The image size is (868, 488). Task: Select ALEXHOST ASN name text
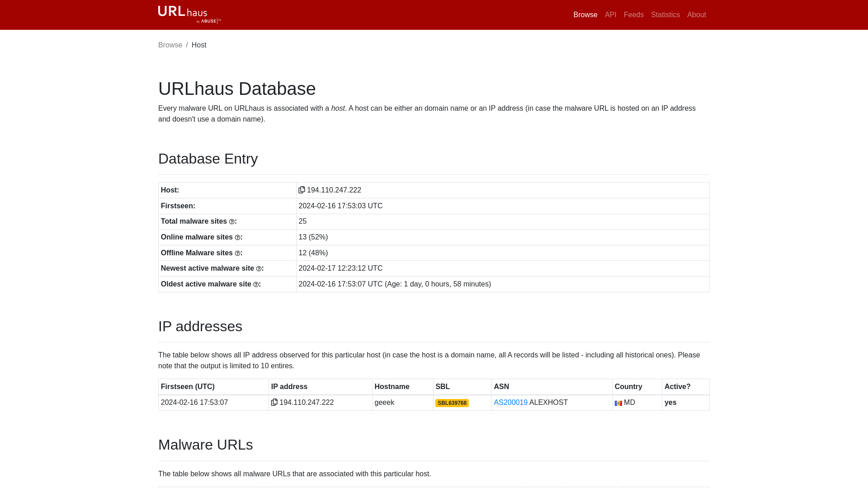548,403
